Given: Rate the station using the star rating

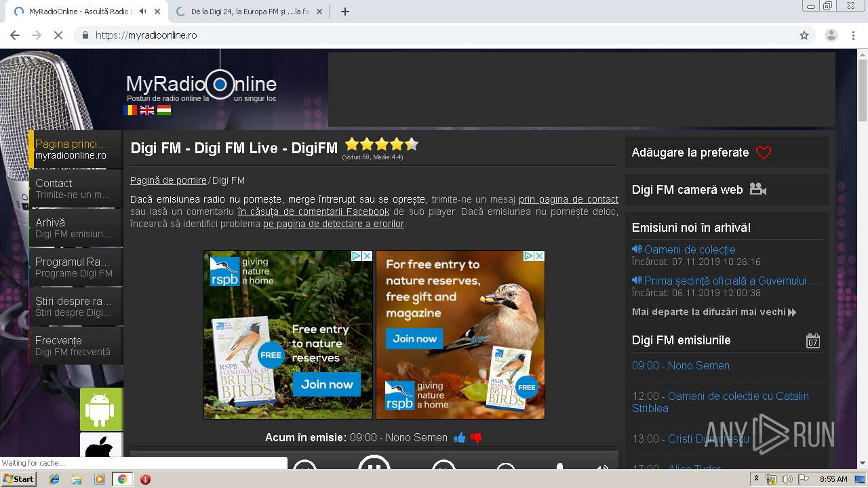Looking at the screenshot, I should [381, 144].
